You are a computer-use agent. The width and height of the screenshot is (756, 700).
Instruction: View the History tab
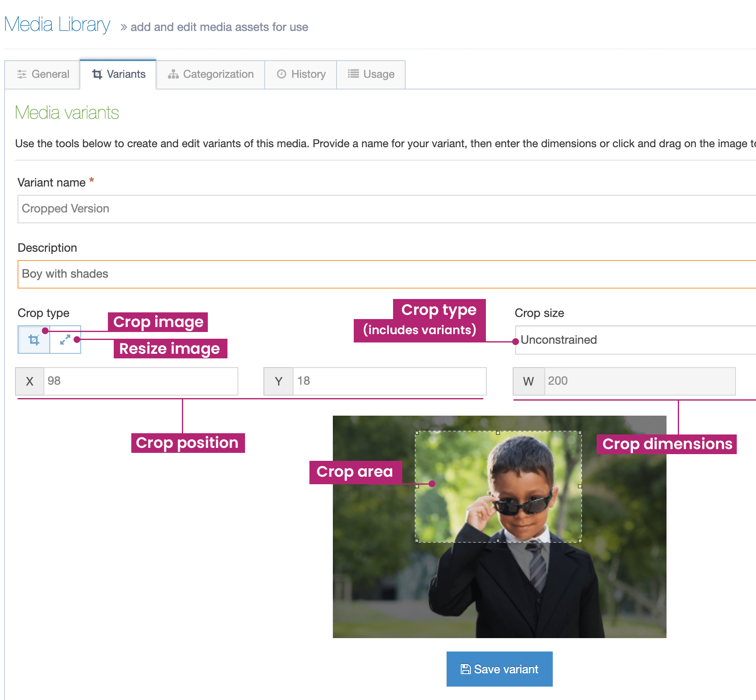301,74
